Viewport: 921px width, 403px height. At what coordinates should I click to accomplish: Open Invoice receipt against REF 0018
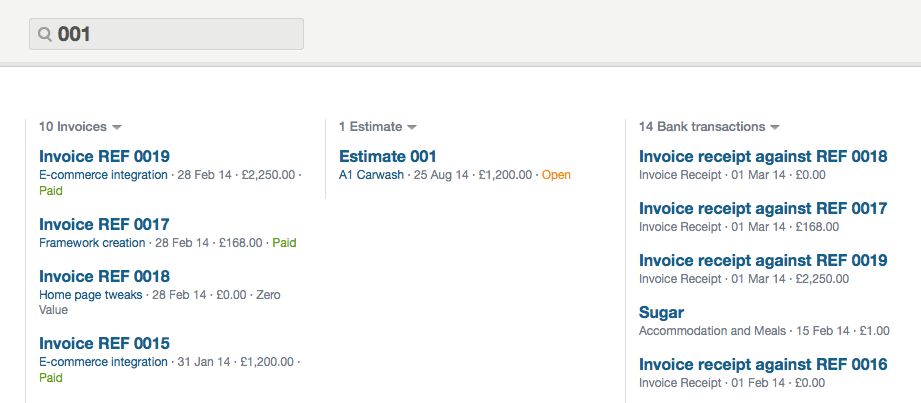click(763, 156)
